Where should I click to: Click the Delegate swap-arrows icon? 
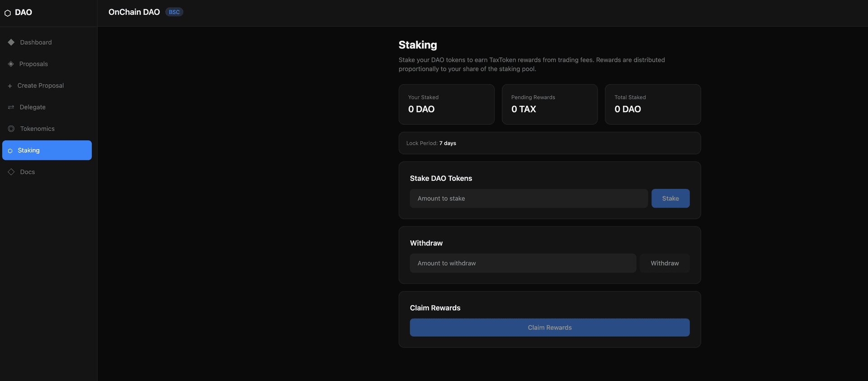(11, 107)
